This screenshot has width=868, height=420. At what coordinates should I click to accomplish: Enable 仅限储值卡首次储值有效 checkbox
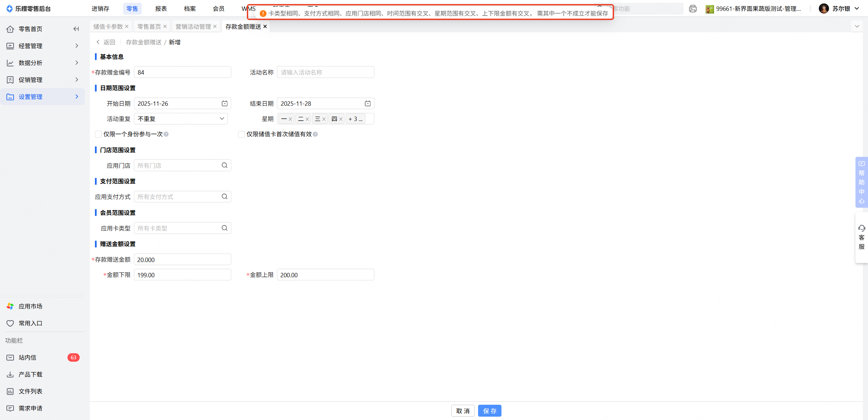241,134
